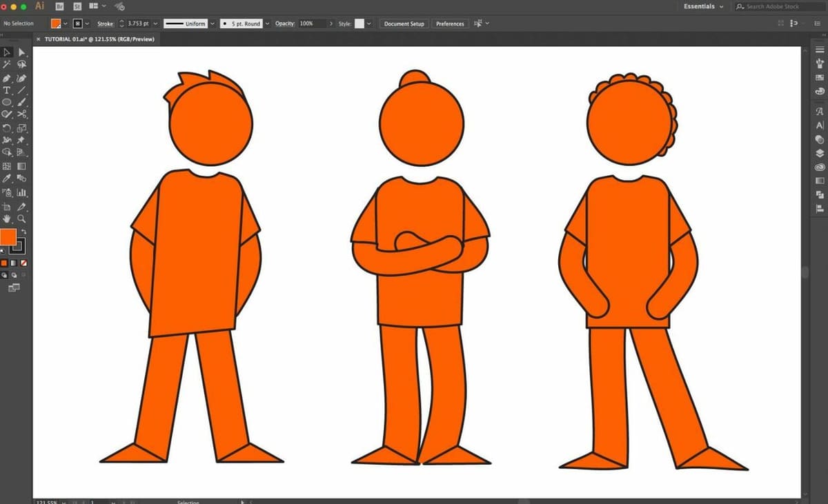This screenshot has height=504, width=828.
Task: Select the Slice tool
Action: (22, 206)
